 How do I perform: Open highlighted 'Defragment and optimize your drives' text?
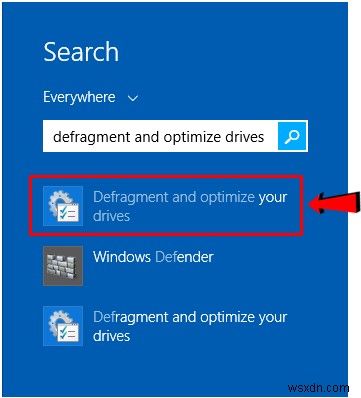[190, 206]
